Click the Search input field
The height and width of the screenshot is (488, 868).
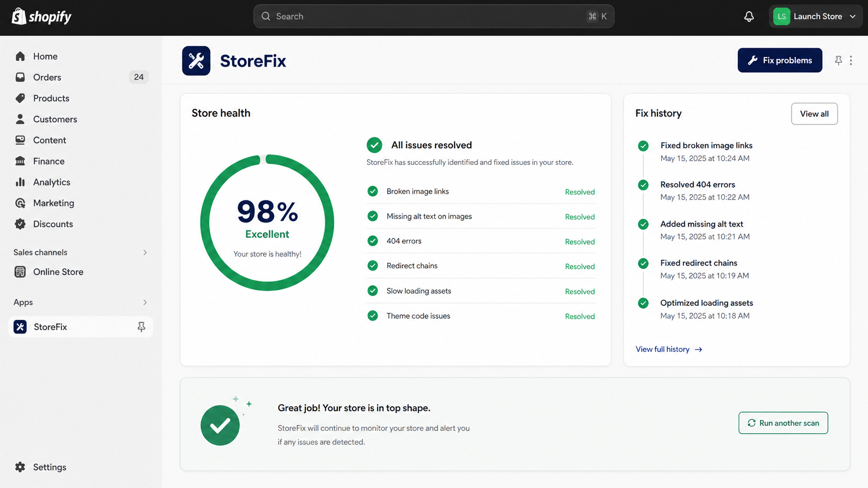(x=433, y=16)
